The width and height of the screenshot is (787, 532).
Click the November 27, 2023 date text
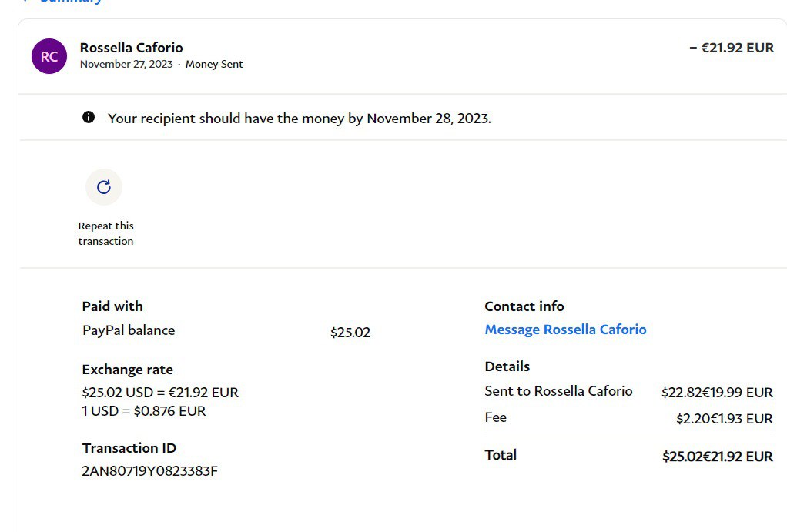point(126,65)
